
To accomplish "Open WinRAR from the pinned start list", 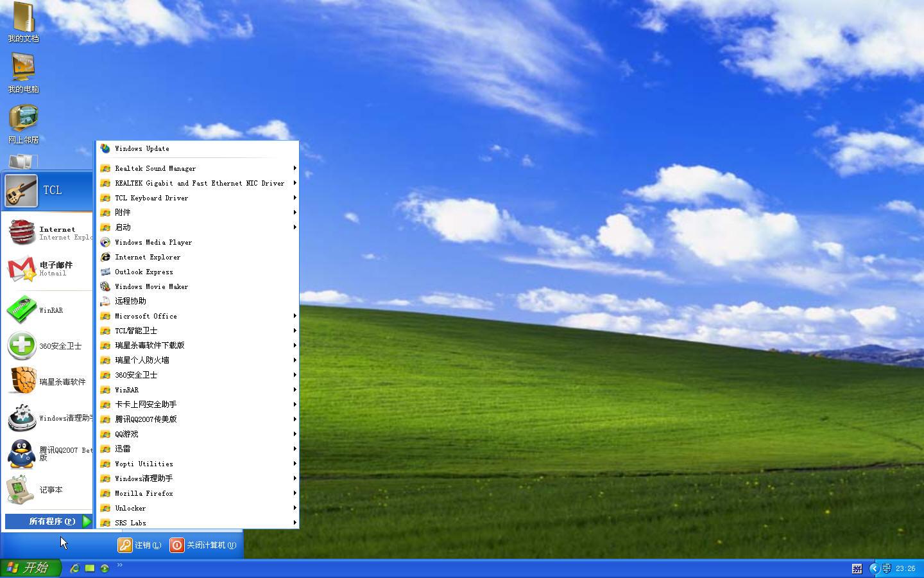I will (48, 310).
